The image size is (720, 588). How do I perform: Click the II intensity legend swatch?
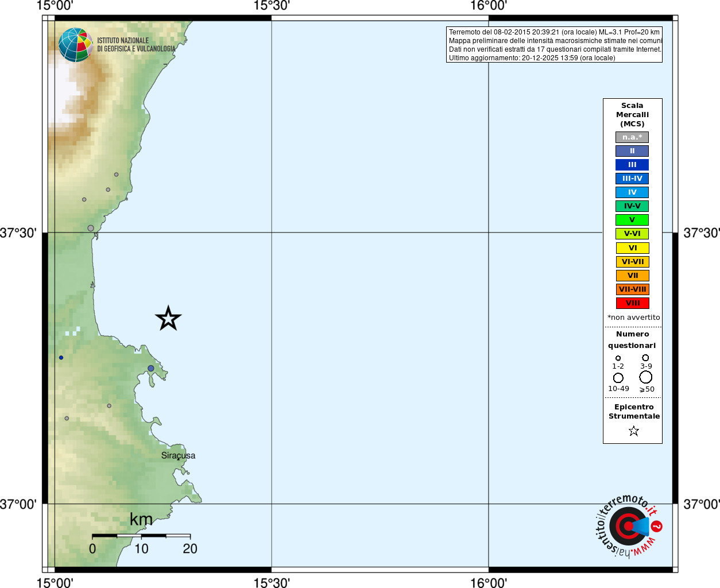tap(632, 151)
